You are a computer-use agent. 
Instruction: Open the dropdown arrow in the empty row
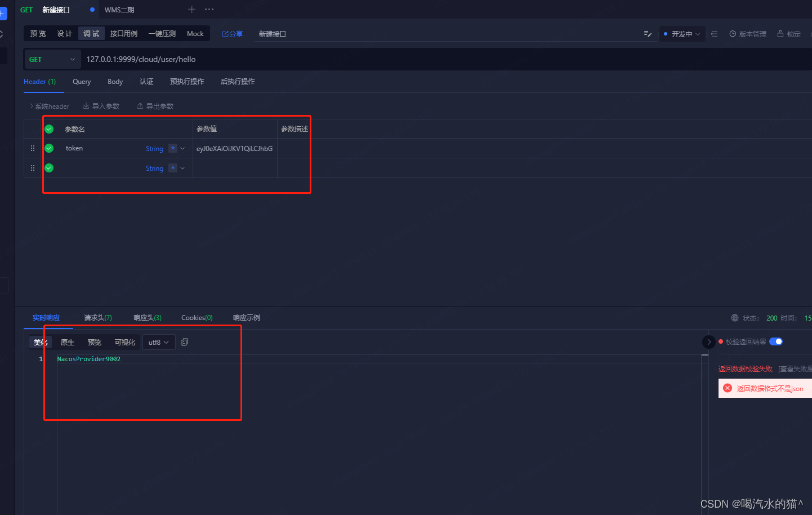182,168
